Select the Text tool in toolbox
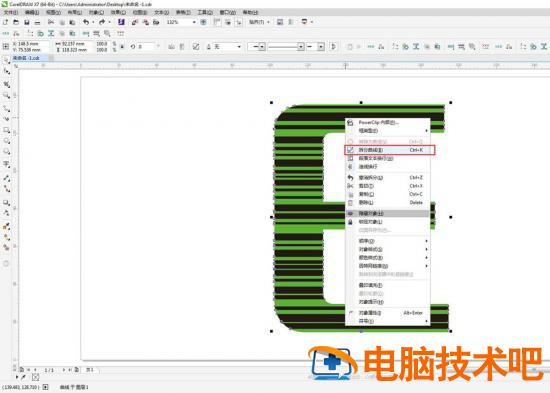Viewport: 550px width, 393px height. coord(6,164)
